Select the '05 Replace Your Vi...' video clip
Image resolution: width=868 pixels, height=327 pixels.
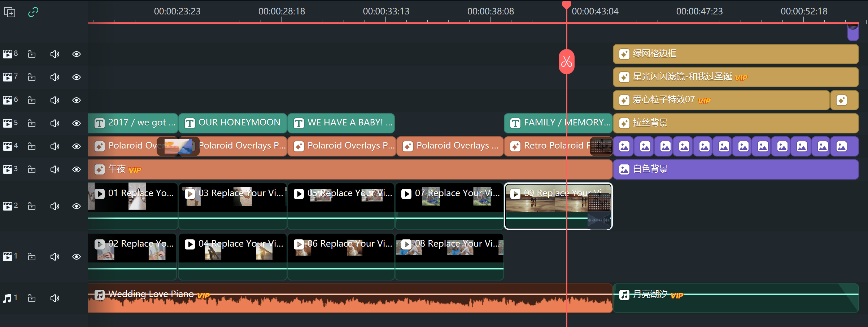click(341, 206)
